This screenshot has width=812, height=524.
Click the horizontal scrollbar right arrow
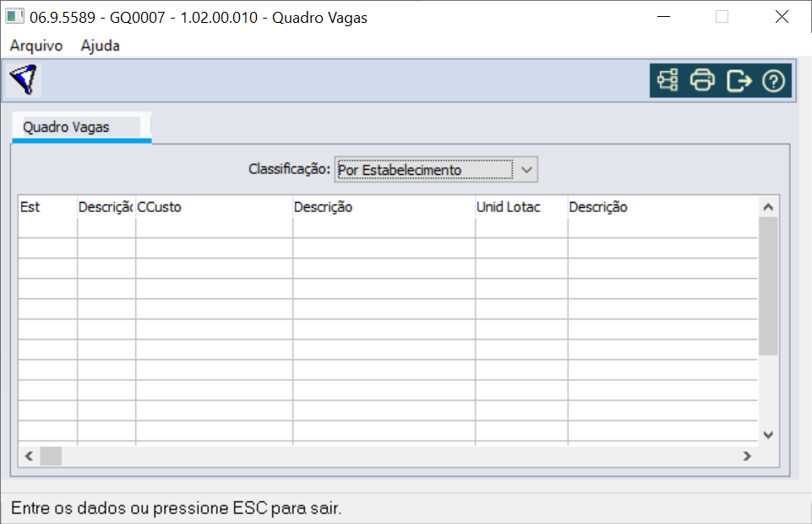click(747, 456)
